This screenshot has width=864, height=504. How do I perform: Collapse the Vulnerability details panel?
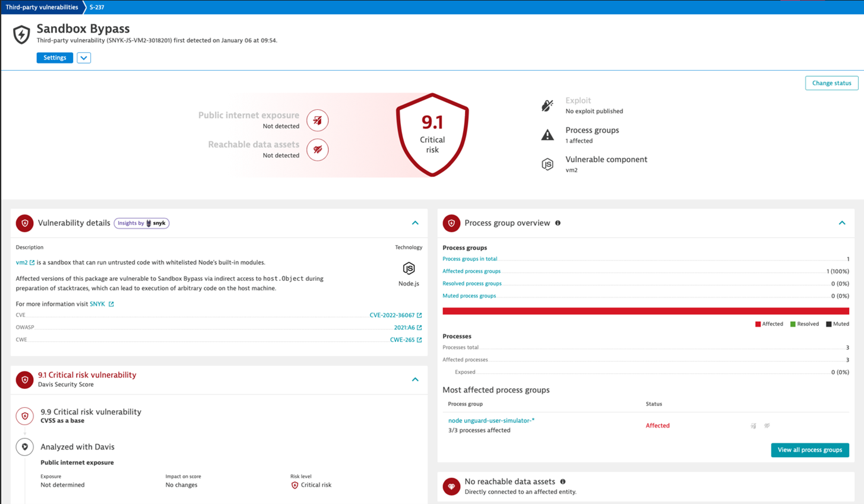[x=415, y=223]
